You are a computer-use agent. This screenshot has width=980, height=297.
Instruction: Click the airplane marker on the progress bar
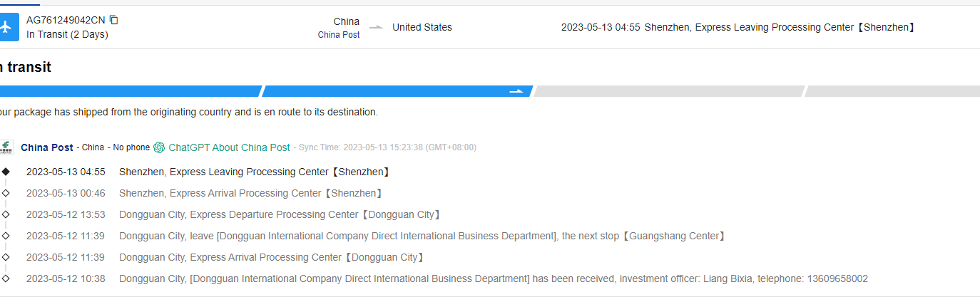pos(516,91)
